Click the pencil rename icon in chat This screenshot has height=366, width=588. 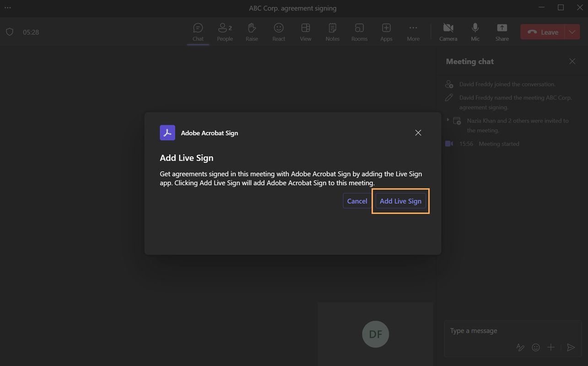coord(449,98)
